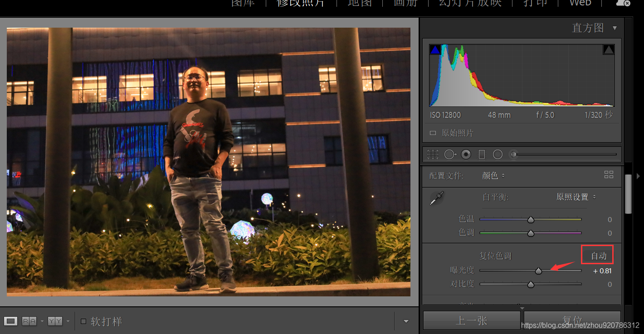The width and height of the screenshot is (644, 334).
Task: Click the 48 mm focal length text
Action: point(499,115)
